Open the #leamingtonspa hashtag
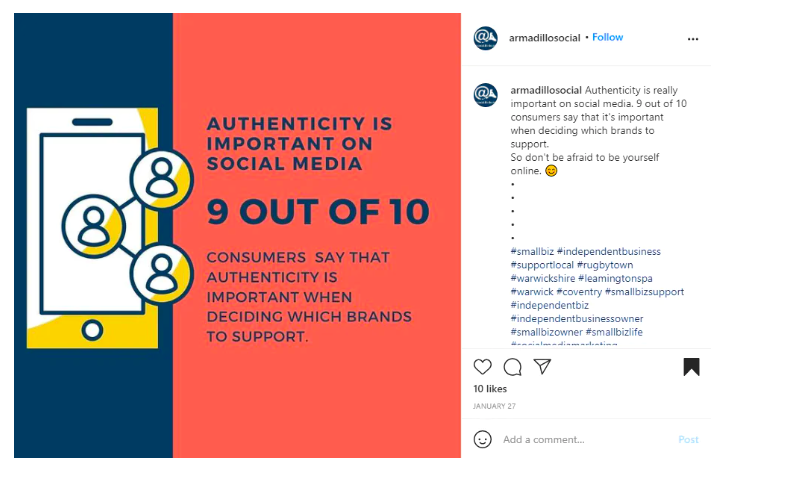 point(615,278)
